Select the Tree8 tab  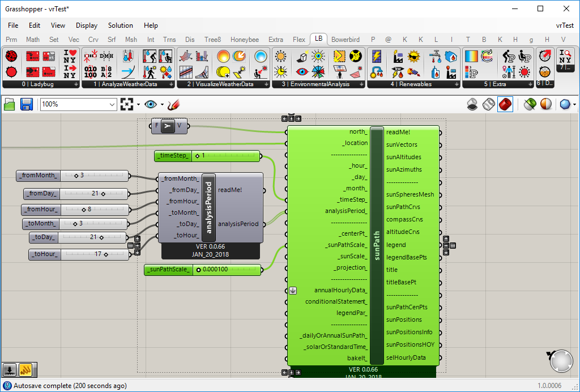(213, 40)
